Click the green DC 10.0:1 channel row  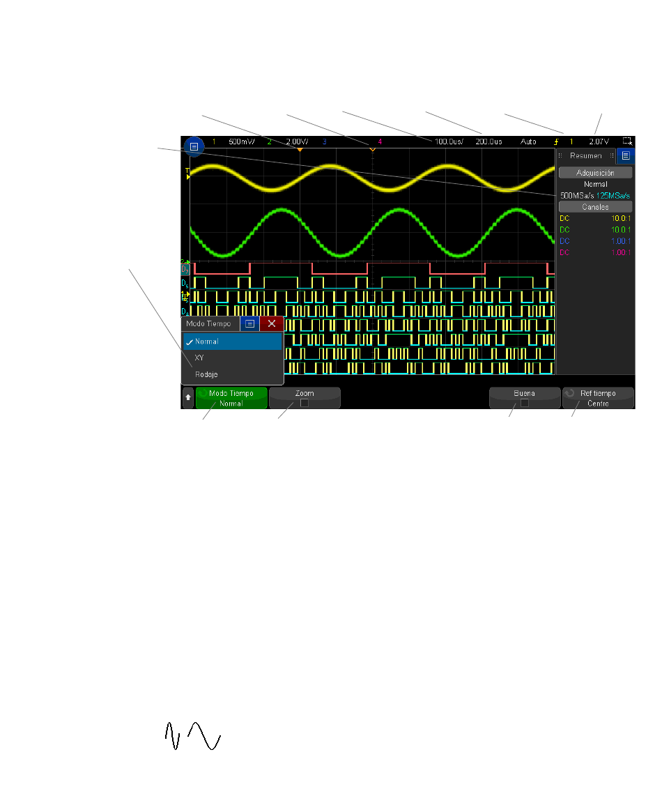(x=595, y=230)
